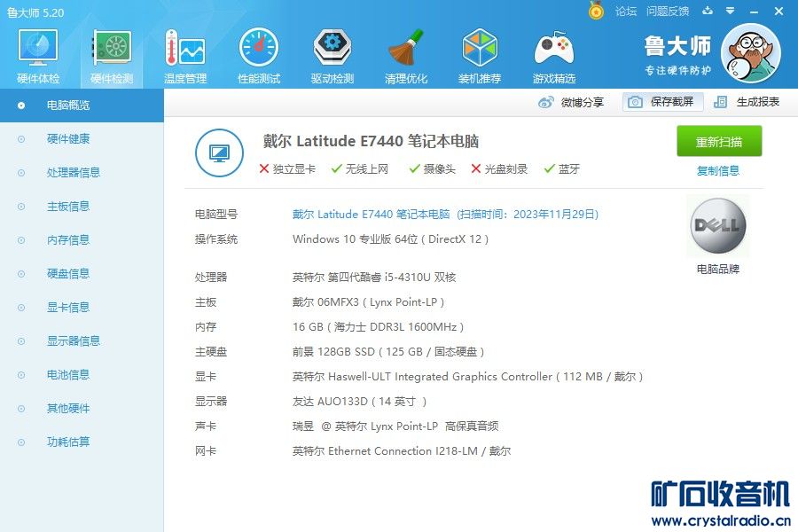Click 生成报表 generate report
Viewport: 798px width, 532px height.
tap(747, 102)
